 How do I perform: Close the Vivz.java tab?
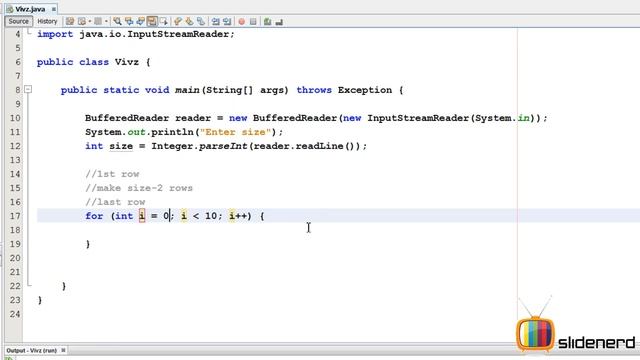(53, 9)
